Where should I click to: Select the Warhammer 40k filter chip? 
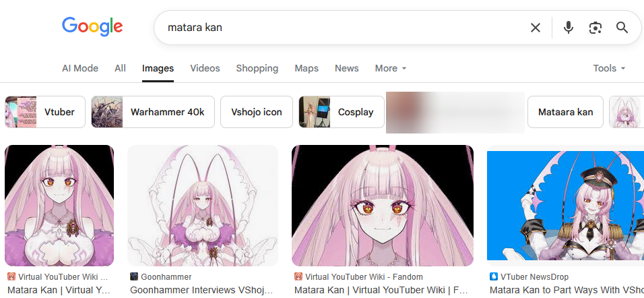[x=153, y=112]
